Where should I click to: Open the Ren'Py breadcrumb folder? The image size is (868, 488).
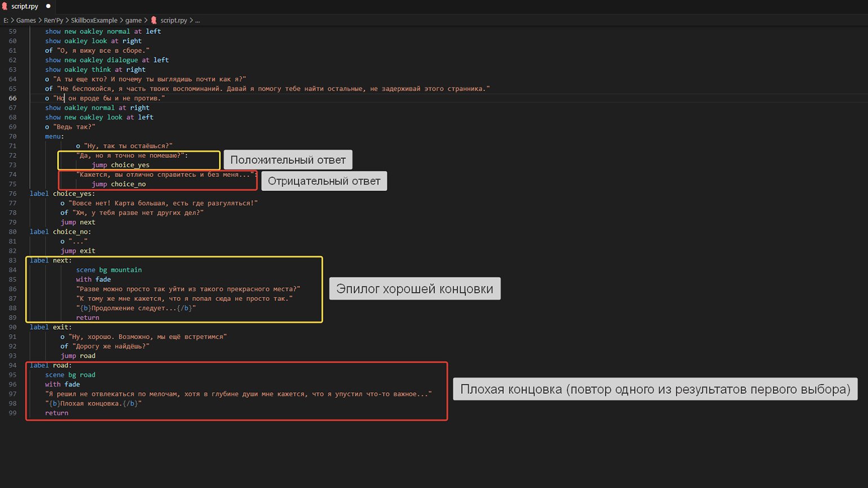pos(54,20)
